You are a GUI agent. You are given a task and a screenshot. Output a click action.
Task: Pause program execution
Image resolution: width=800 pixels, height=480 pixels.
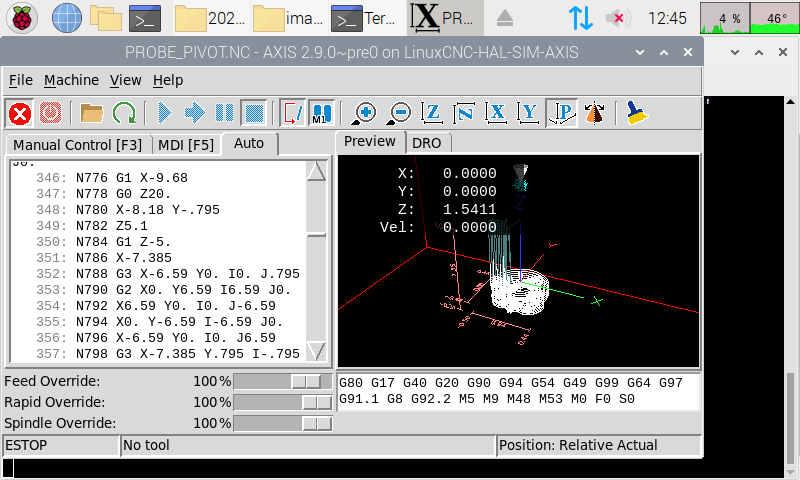[224, 113]
